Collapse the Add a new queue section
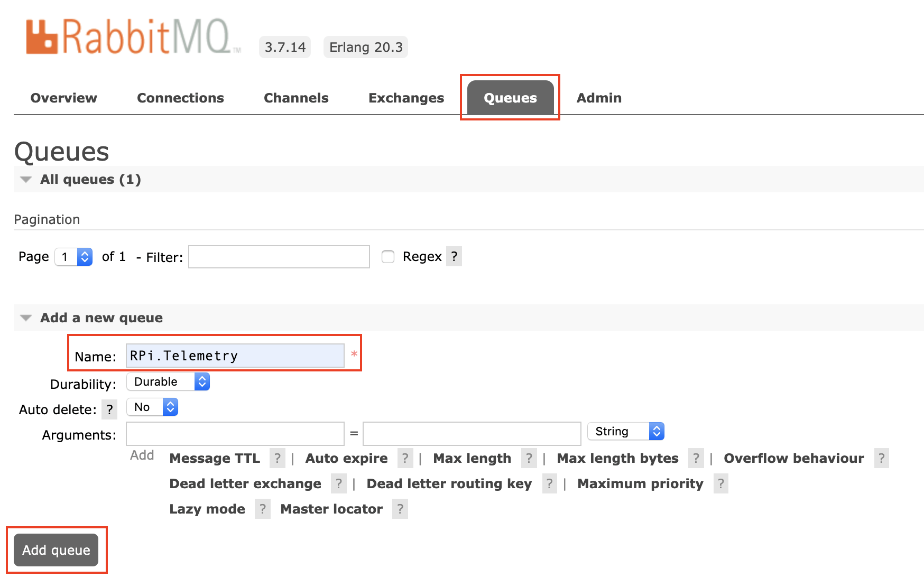This screenshot has width=924, height=578. pyautogui.click(x=91, y=318)
